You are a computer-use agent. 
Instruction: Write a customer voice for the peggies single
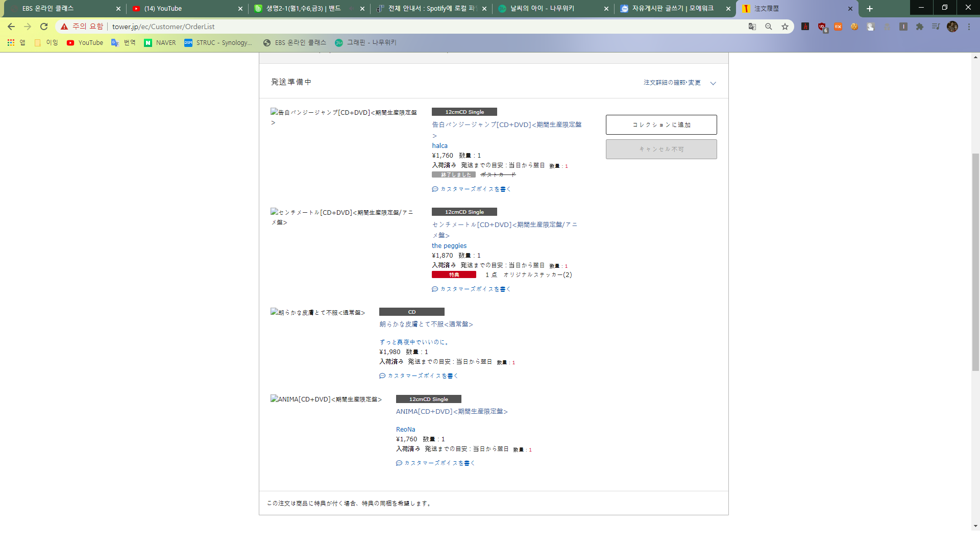coord(471,289)
